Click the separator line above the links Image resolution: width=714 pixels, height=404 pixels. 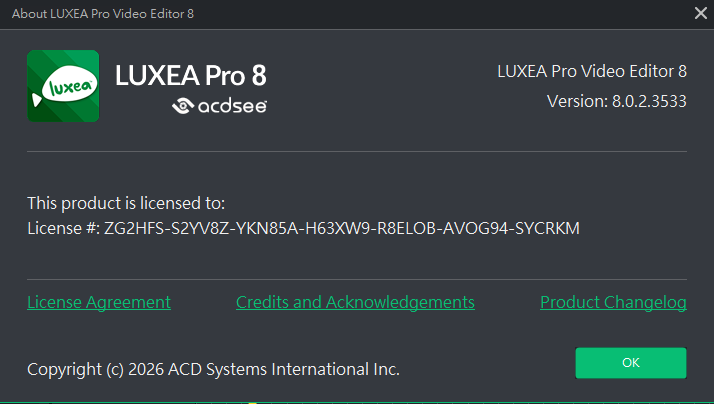tap(357, 279)
